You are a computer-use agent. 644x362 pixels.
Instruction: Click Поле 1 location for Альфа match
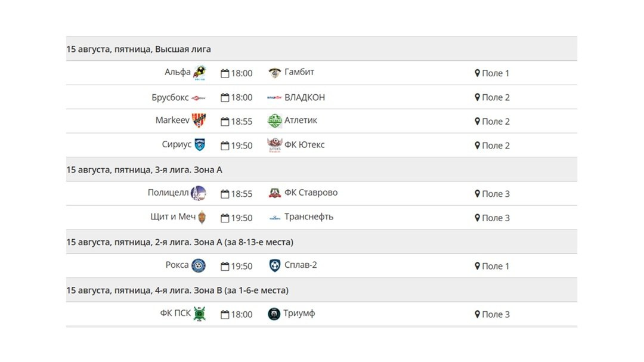point(496,73)
